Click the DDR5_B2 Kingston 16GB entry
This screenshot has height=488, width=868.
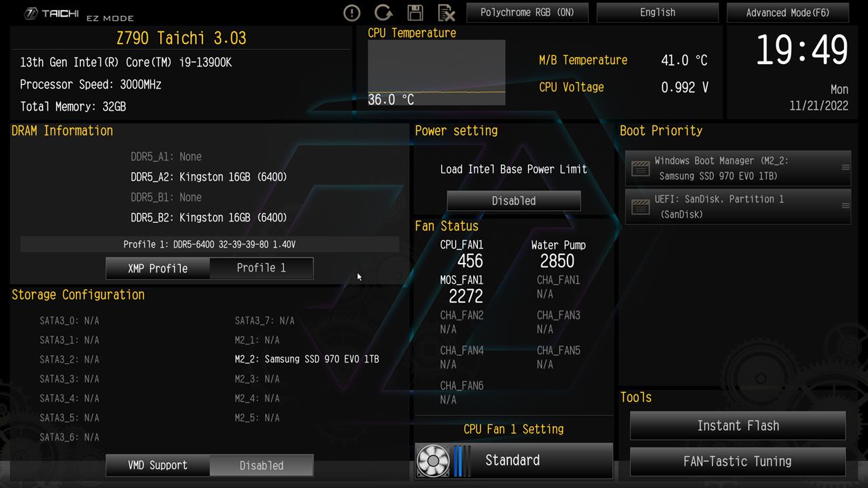[x=209, y=218]
